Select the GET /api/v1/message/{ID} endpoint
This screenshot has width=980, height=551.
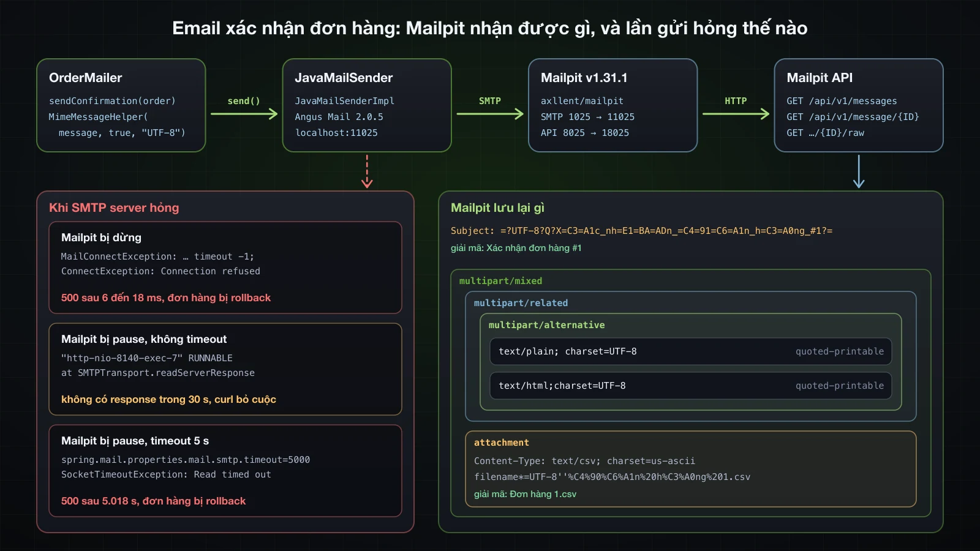853,117
